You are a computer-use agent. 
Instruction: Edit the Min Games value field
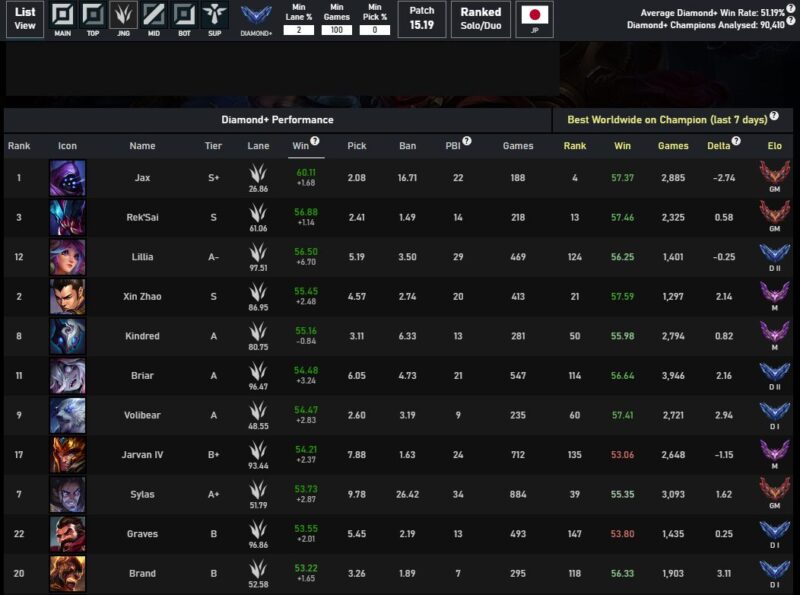[x=337, y=30]
